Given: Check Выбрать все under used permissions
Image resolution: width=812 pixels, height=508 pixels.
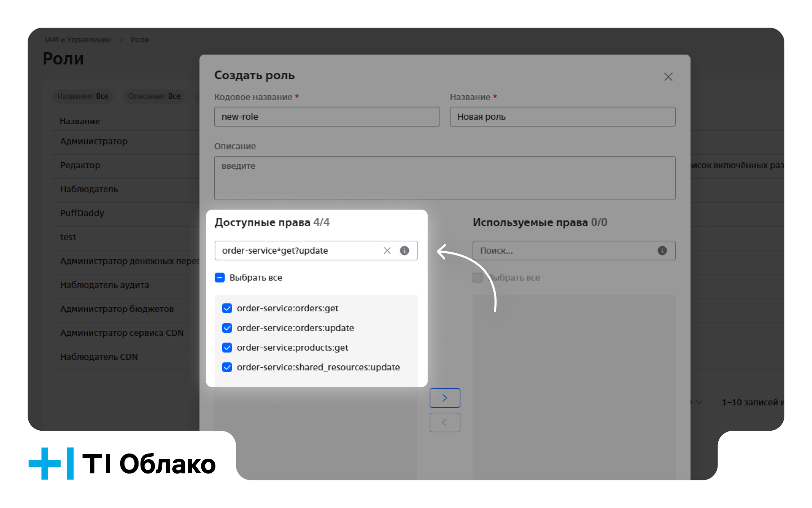Looking at the screenshot, I should point(477,278).
